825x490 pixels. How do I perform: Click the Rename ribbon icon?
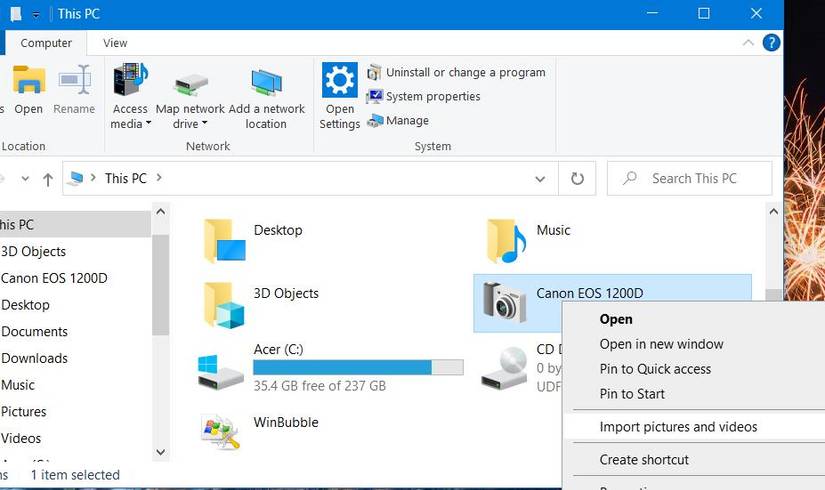point(74,80)
